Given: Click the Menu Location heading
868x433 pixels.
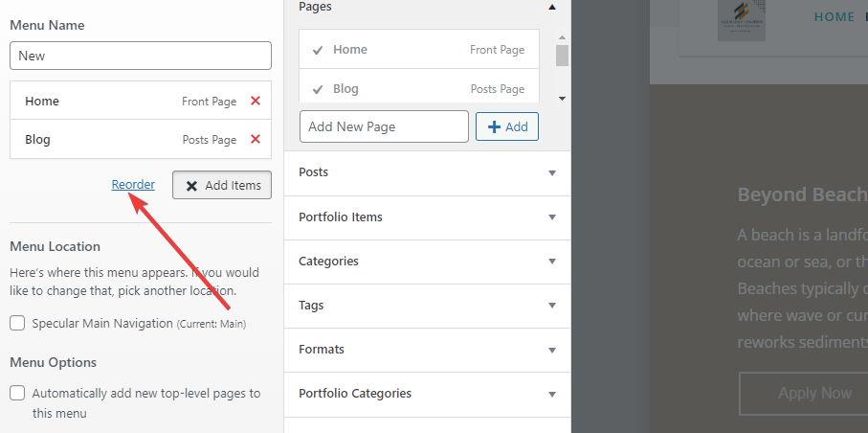Looking at the screenshot, I should tap(55, 246).
